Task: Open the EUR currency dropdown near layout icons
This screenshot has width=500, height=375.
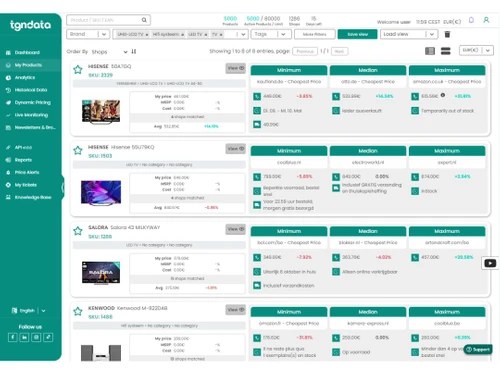Action: pyautogui.click(x=476, y=50)
